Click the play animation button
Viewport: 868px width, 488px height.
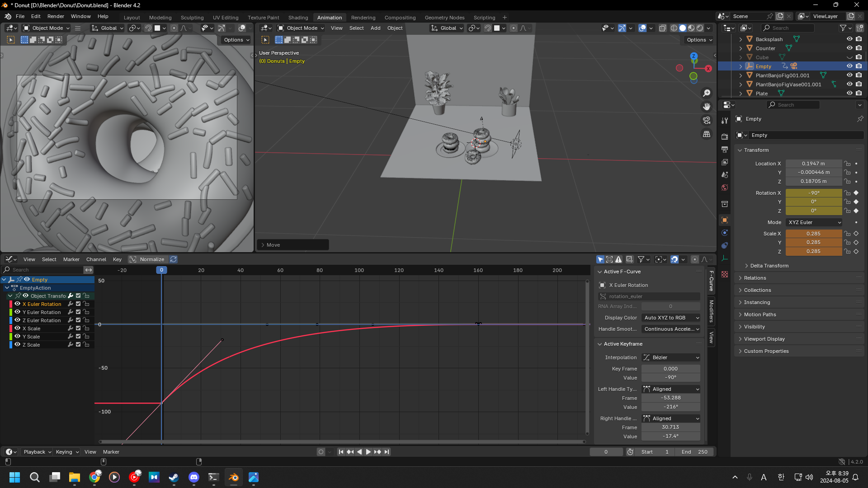click(x=368, y=452)
